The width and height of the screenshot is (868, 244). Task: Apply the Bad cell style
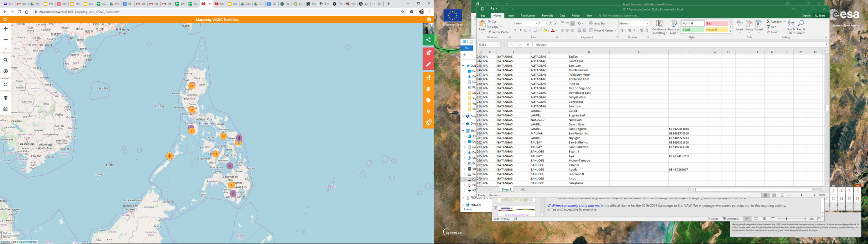pyautogui.click(x=716, y=23)
